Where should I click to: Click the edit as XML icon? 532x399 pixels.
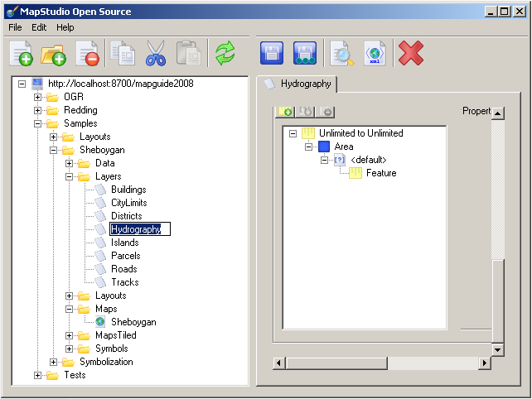(375, 54)
